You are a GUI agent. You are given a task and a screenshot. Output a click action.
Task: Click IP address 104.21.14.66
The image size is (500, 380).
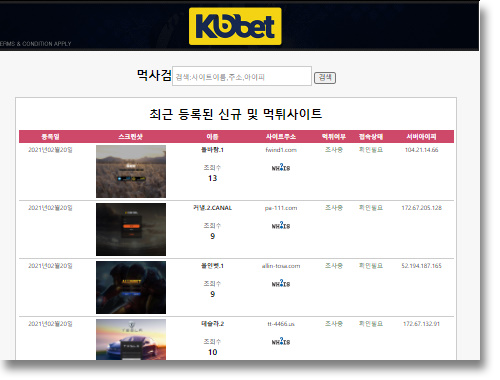pyautogui.click(x=421, y=150)
